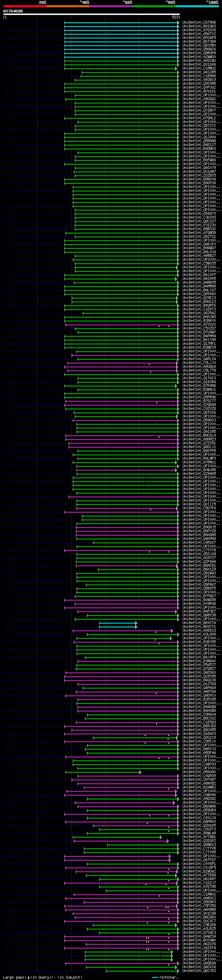Click hit label UniRef100_Q011K6
222x980 pixels.
point(199,65)
